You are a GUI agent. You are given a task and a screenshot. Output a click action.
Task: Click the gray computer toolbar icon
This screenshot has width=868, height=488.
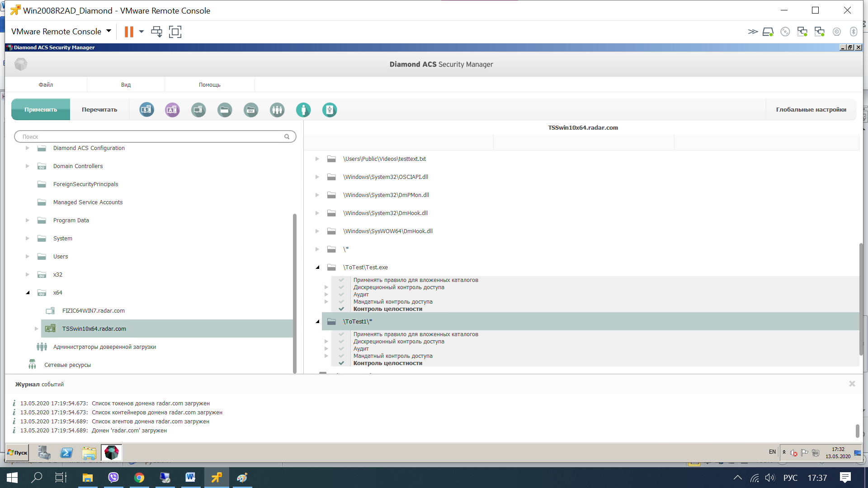pyautogui.click(x=198, y=110)
